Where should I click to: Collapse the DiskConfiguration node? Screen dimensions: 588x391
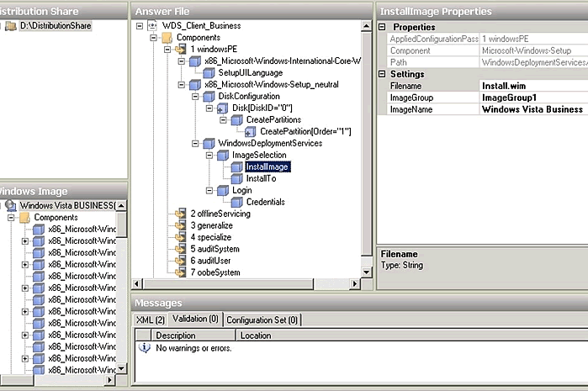195,97
